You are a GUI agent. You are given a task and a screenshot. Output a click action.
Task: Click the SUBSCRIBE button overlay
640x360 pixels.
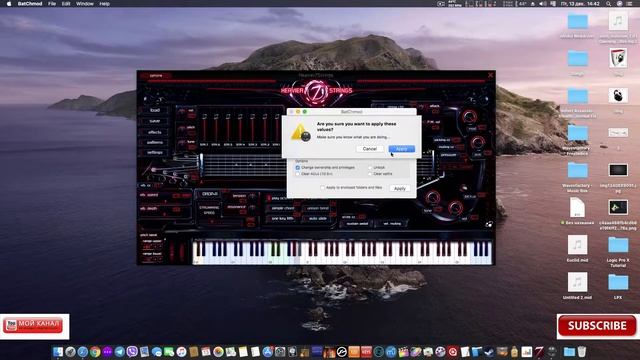(597, 326)
